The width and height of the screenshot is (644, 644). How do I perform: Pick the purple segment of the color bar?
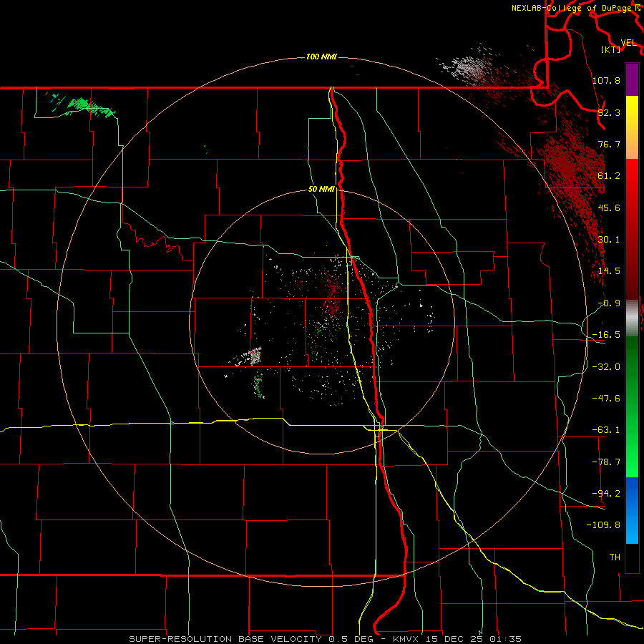632,79
